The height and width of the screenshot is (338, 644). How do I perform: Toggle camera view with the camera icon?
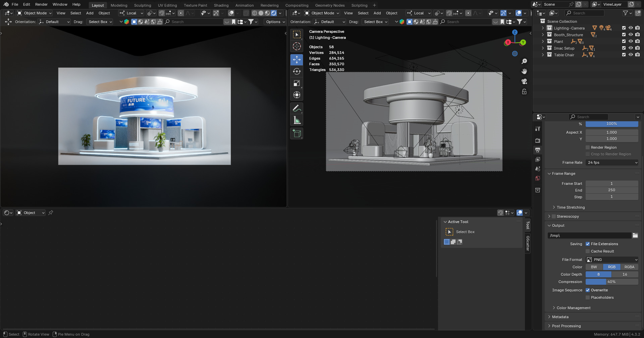tap(524, 81)
